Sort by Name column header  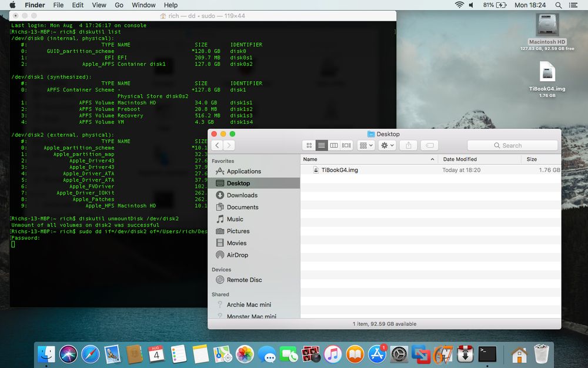[369, 159]
